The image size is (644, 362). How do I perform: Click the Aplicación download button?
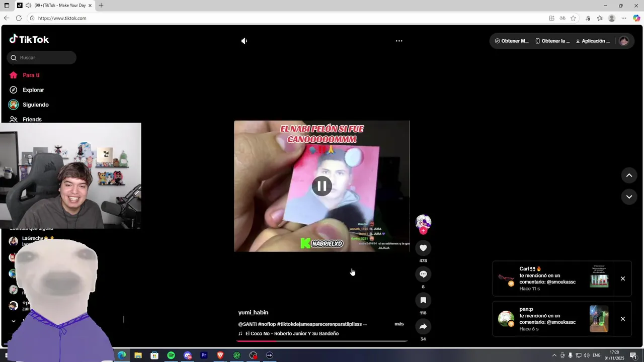[593, 41]
